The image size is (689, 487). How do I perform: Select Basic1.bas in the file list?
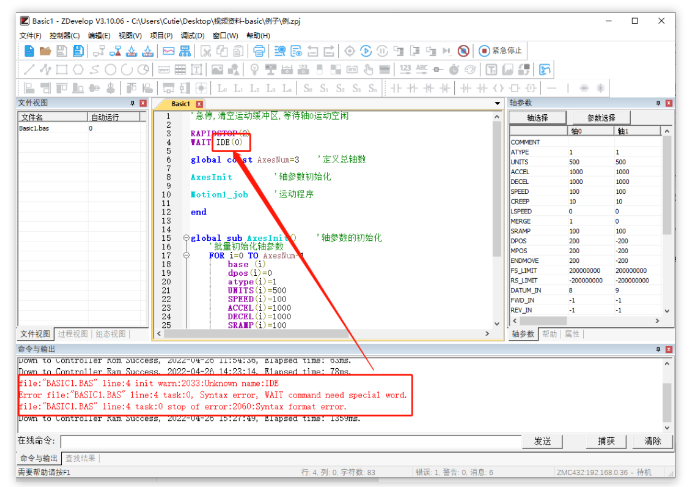coord(34,128)
